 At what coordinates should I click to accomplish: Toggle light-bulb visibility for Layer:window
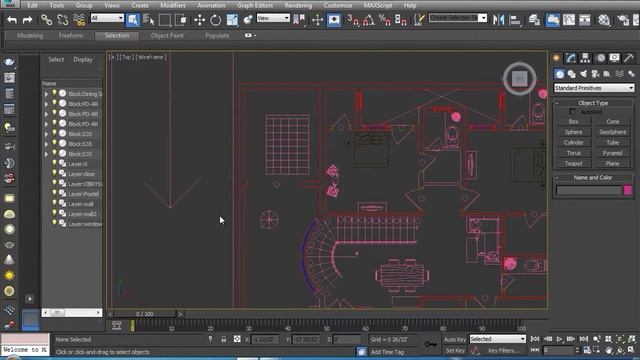[54, 223]
